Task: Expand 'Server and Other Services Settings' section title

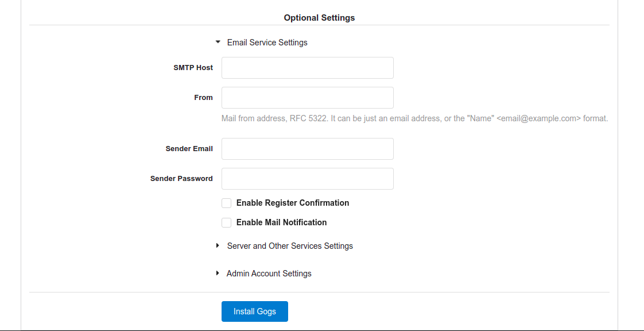Action: pyautogui.click(x=290, y=246)
